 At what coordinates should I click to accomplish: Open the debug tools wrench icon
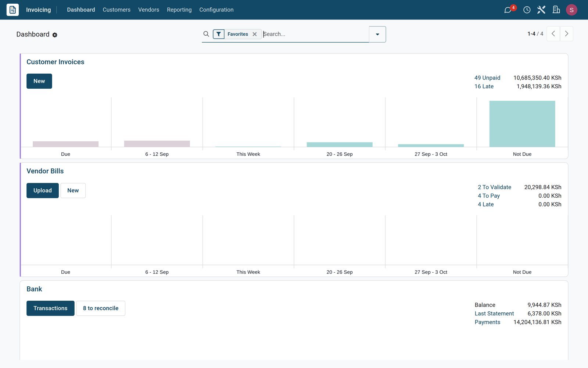click(x=541, y=10)
